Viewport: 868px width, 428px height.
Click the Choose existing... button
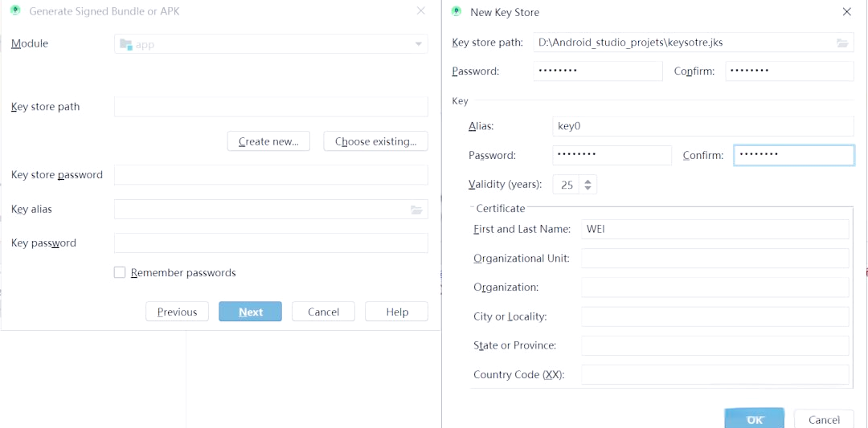376,141
